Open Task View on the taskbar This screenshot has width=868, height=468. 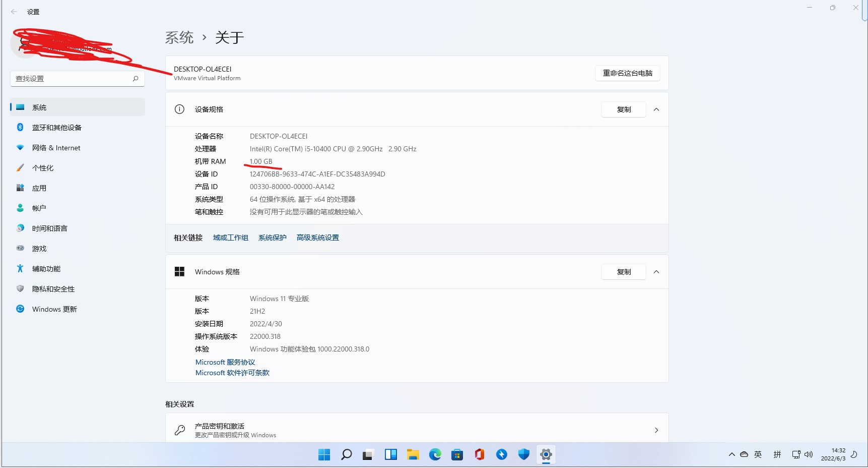(x=369, y=455)
